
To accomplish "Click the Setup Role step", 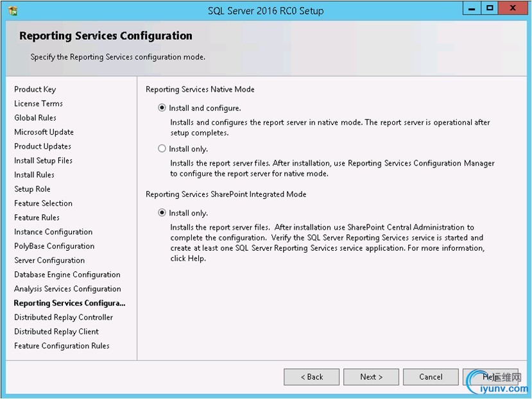I will 32,189.
